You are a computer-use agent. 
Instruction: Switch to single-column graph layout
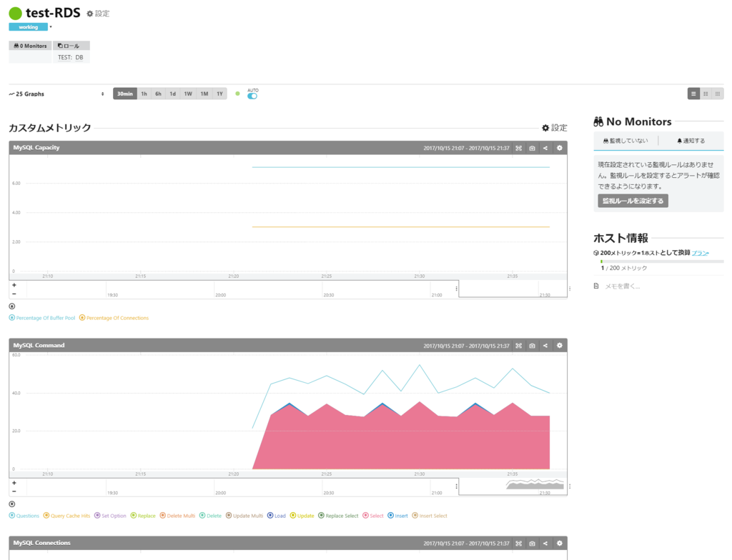click(x=693, y=94)
